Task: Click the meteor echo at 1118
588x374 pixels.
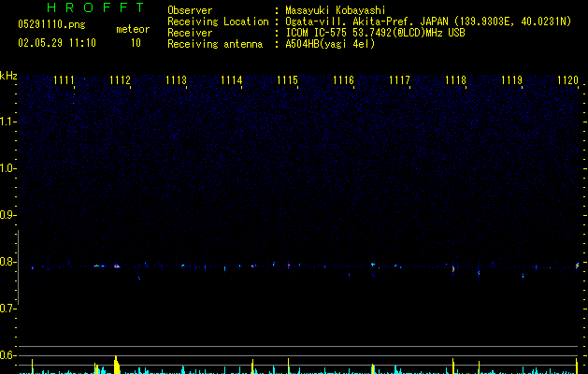Action: (x=453, y=268)
